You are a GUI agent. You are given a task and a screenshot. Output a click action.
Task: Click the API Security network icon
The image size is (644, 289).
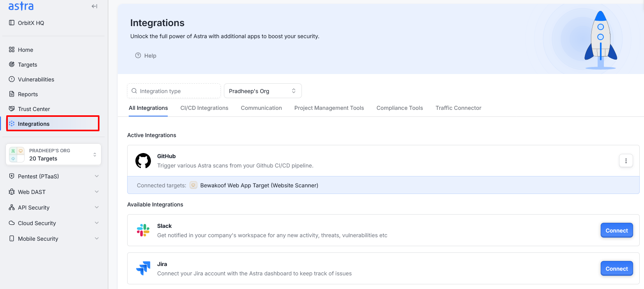coord(12,207)
